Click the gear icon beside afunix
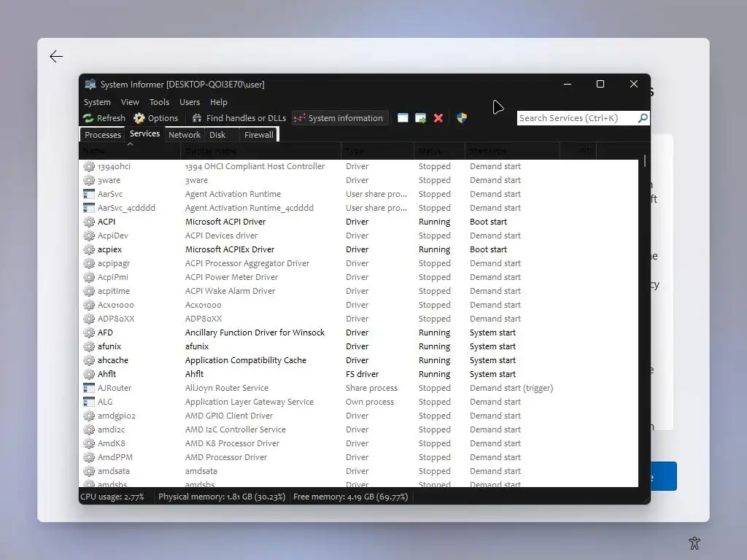Image resolution: width=747 pixels, height=560 pixels. tap(88, 346)
